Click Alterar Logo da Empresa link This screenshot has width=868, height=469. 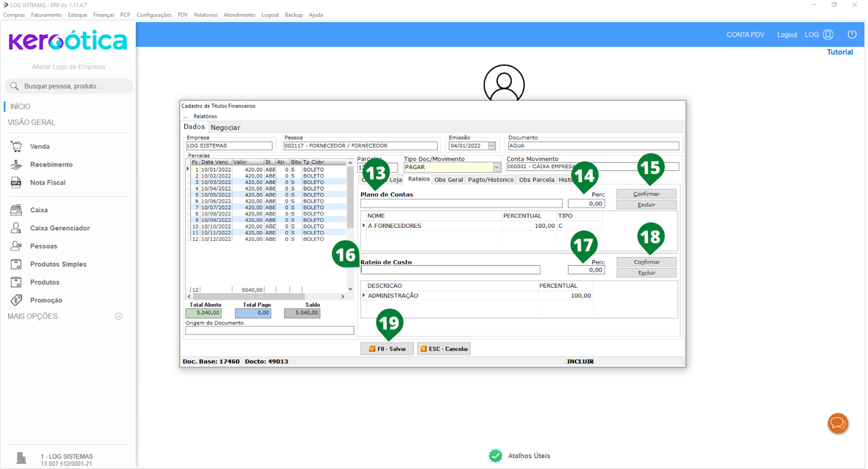tap(68, 67)
